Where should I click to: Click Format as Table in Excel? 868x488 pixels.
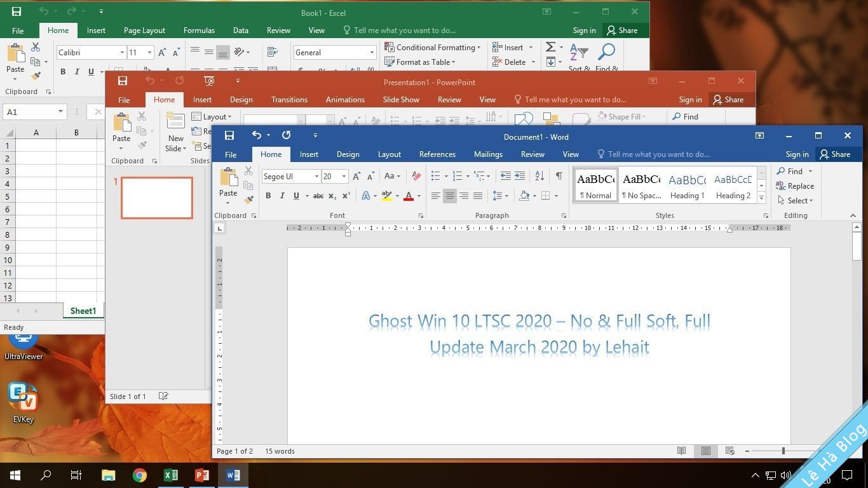tap(420, 62)
